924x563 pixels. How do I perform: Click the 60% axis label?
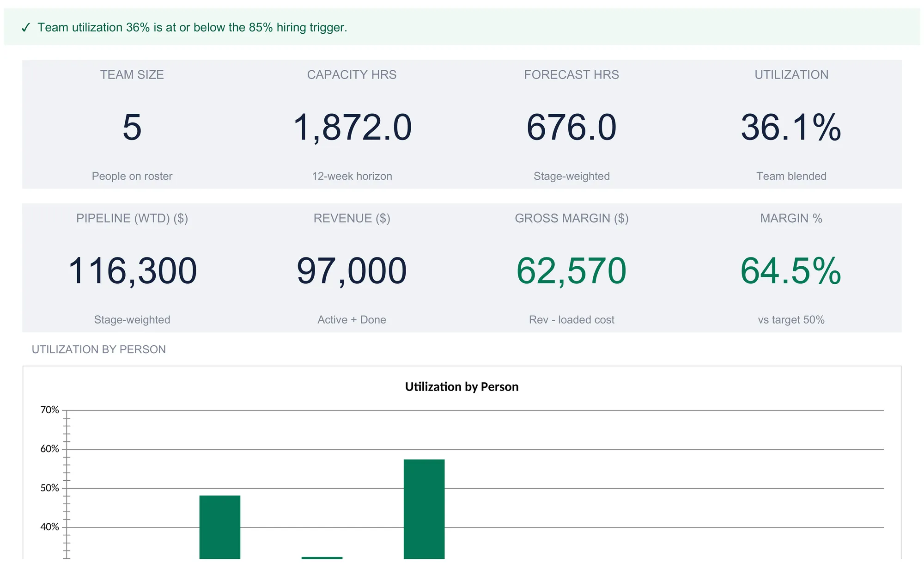coord(49,449)
